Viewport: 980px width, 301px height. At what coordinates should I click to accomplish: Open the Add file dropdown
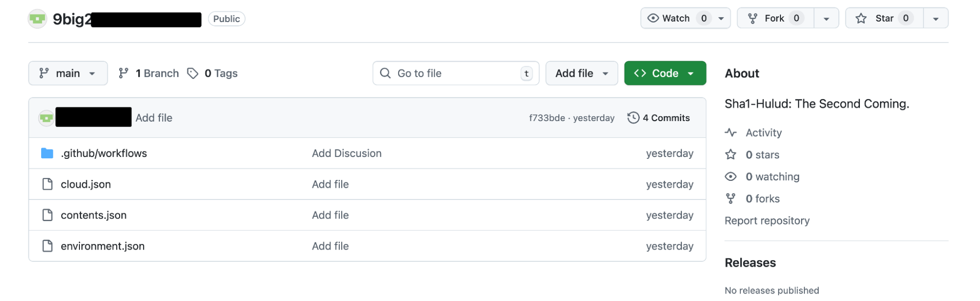[x=581, y=73]
